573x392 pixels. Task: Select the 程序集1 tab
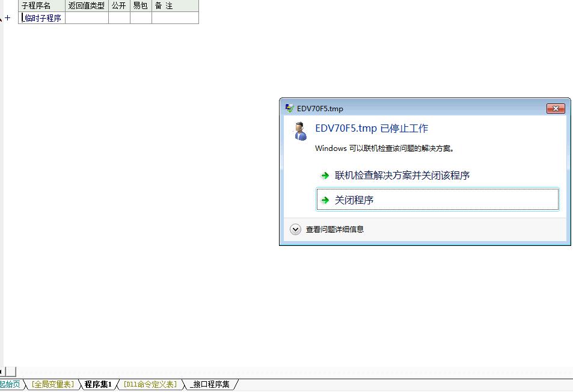(x=98, y=384)
